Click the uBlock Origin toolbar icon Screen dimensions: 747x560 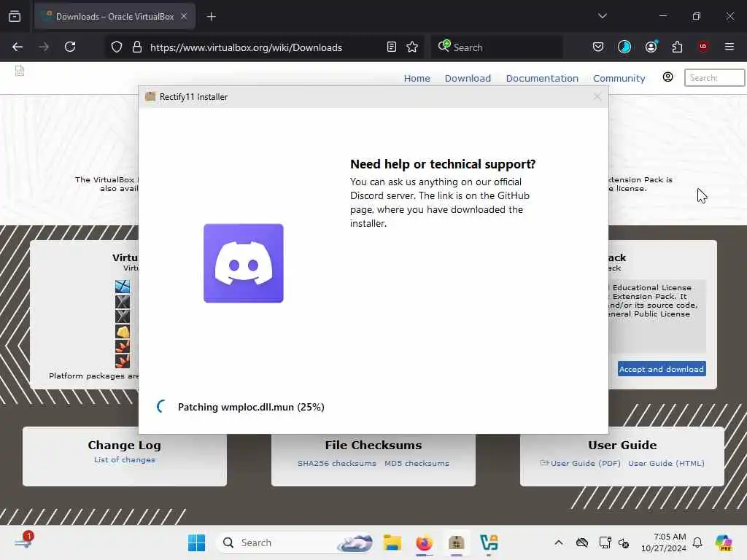703,47
